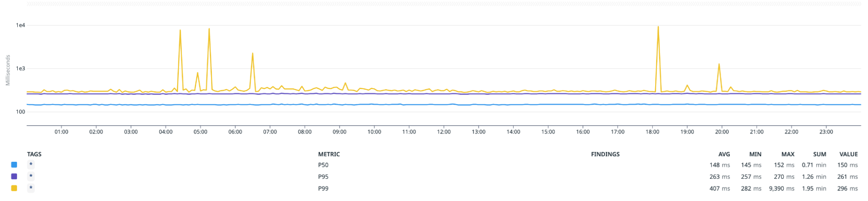Screen dimensions: 868x201
Task: Click the FINDINGS column header
Action: 605,154
